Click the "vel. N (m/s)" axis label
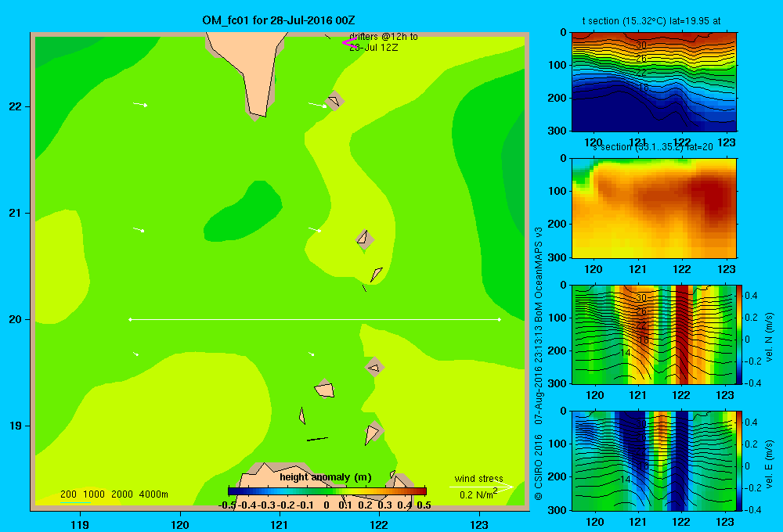The image size is (783, 532). click(770, 337)
